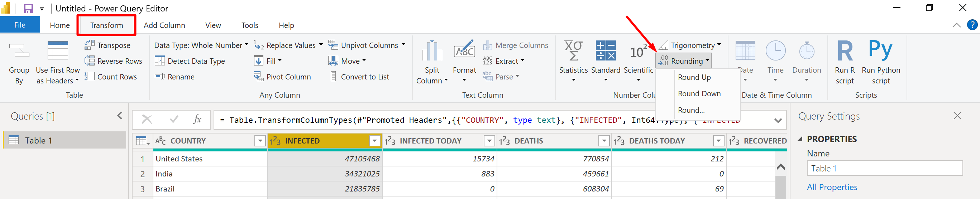Open the INFECTED column filter dropdown
980x199 pixels.
[x=375, y=141]
